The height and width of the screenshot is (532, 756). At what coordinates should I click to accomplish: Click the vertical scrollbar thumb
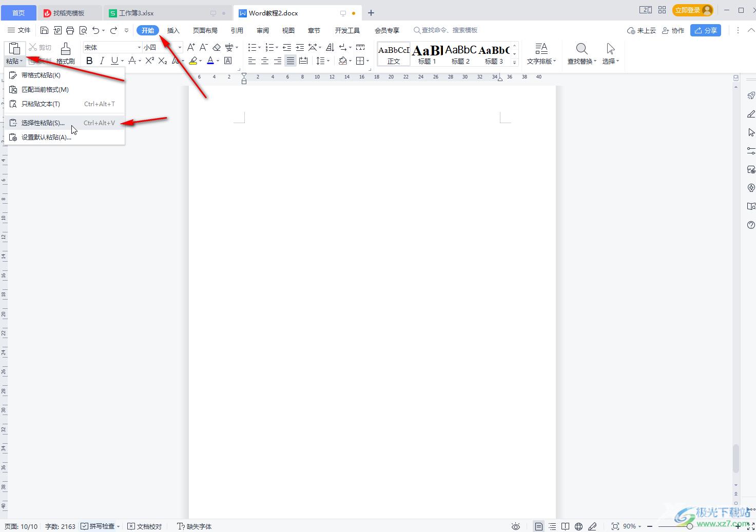pyautogui.click(x=736, y=458)
